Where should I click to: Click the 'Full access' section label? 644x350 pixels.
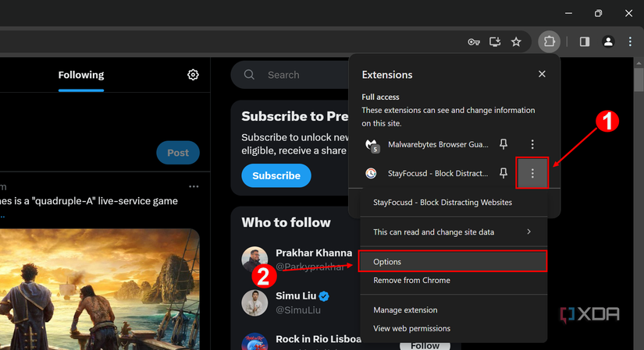[x=380, y=97]
